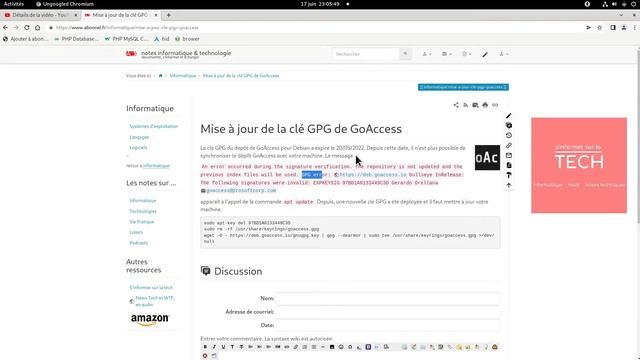Image resolution: width=640 pixels, height=360 pixels.
Task: Open the PHP MySQL bookmark
Action: 127,39
